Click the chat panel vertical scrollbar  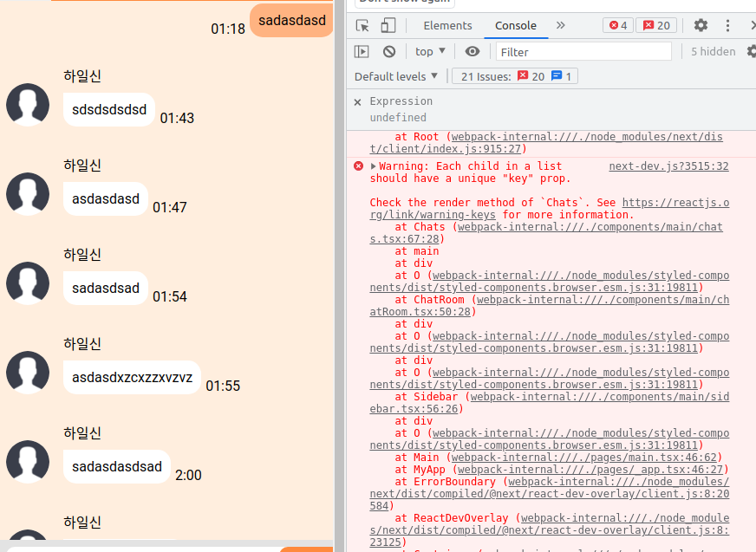click(339, 276)
